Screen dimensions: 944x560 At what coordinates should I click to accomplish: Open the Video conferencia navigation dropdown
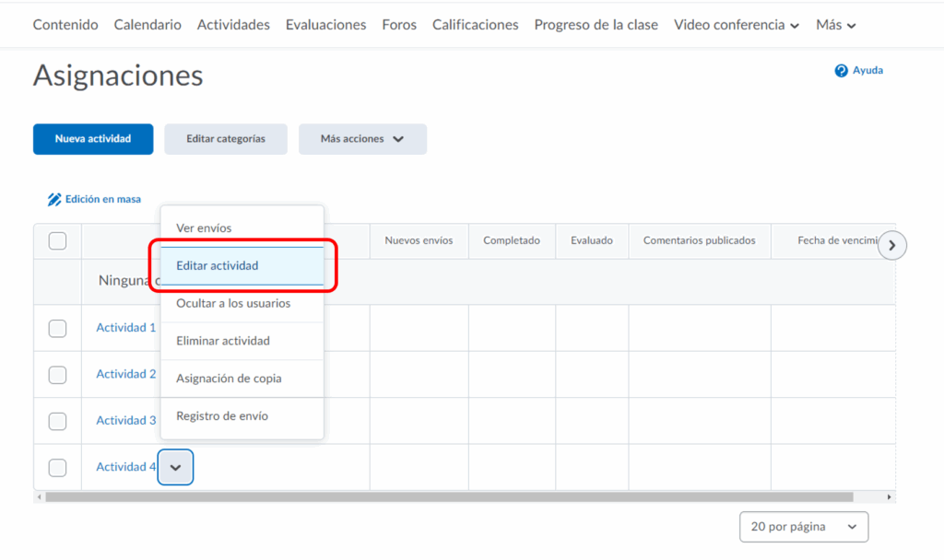736,25
